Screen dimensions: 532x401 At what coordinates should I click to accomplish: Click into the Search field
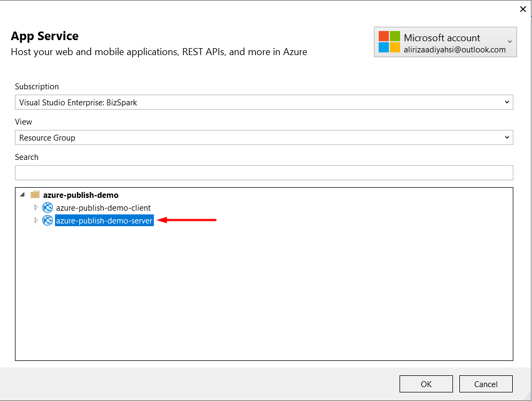[x=264, y=173]
